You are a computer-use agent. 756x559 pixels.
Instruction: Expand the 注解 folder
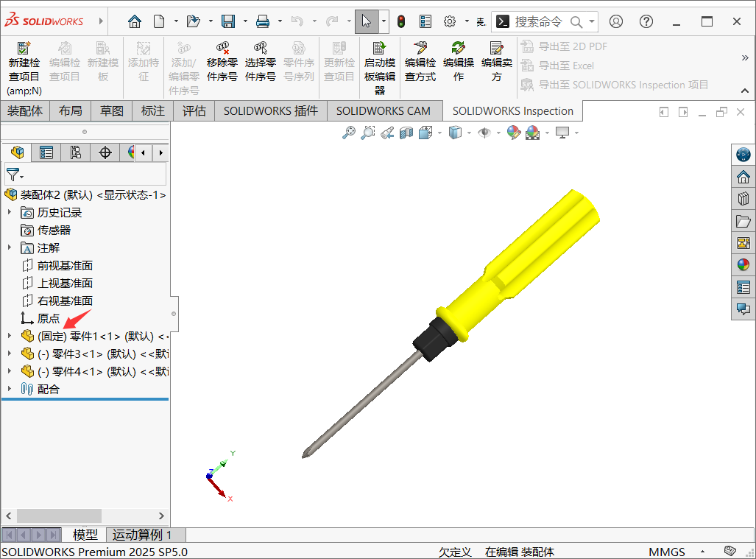[9, 247]
